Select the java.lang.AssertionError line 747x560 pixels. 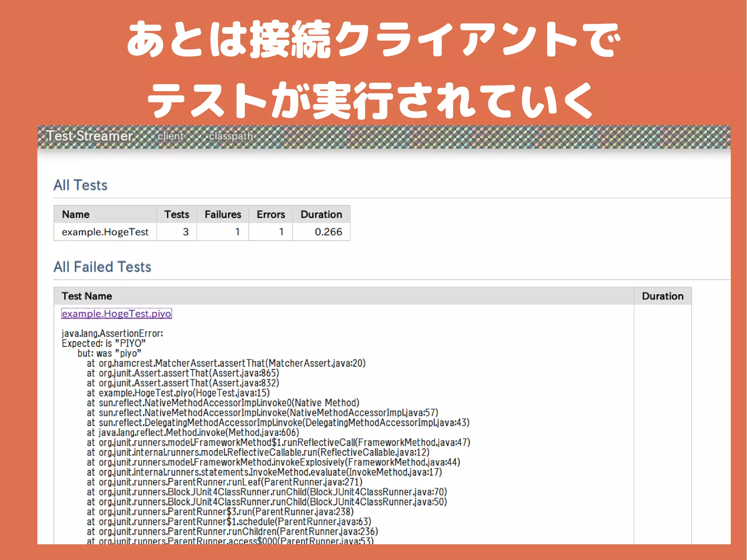coord(112,333)
